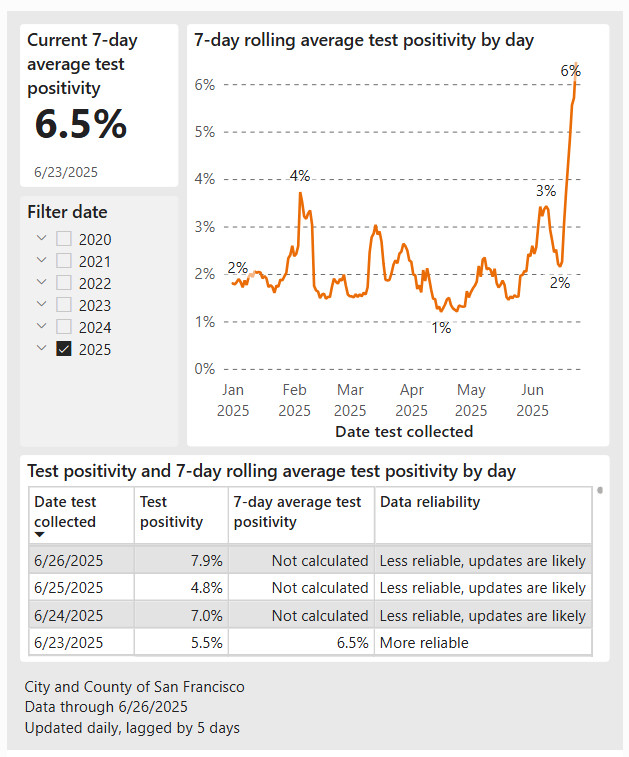Expand the 2021 date tree chevron

[x=42, y=260]
